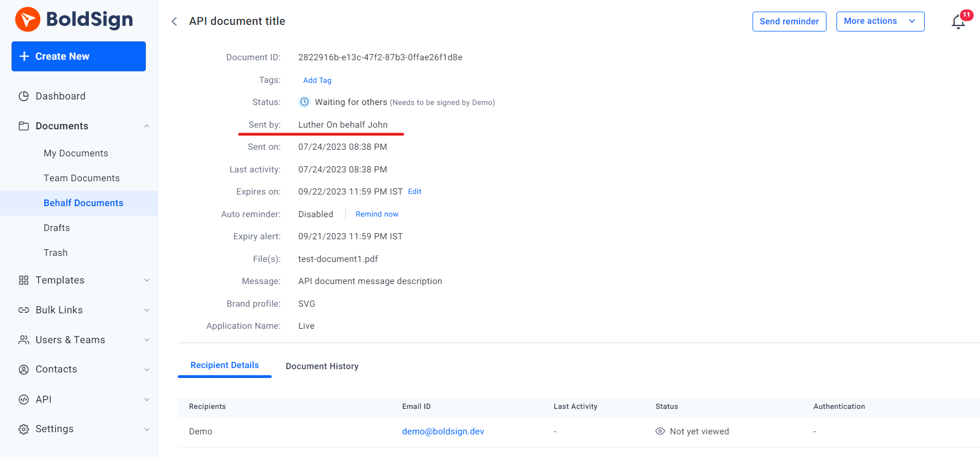Open Drafts
This screenshot has width=980, height=457.
click(57, 228)
